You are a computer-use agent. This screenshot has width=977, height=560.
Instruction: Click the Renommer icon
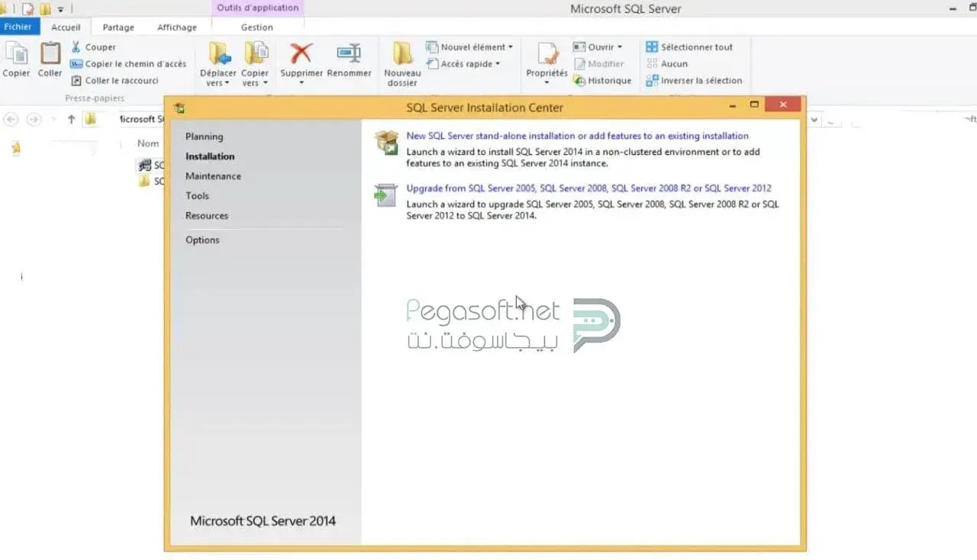tap(349, 53)
